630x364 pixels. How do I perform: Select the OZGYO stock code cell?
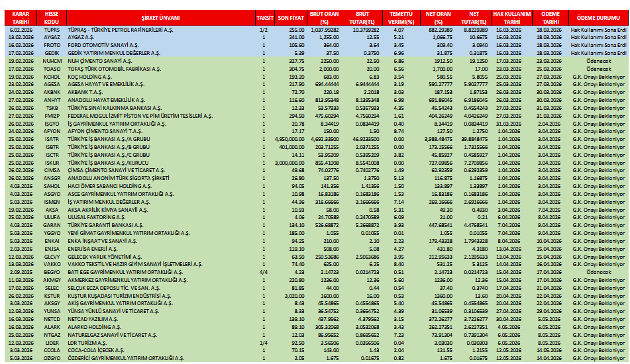click(x=51, y=357)
